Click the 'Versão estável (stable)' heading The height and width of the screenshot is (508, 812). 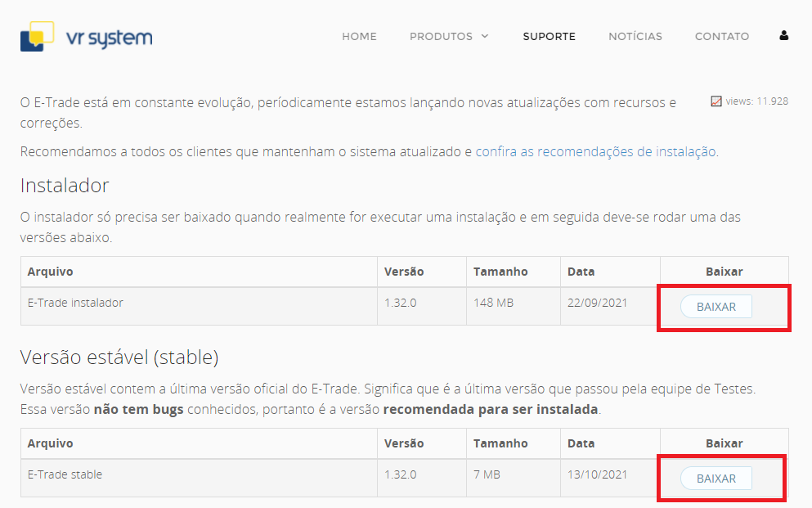119,357
